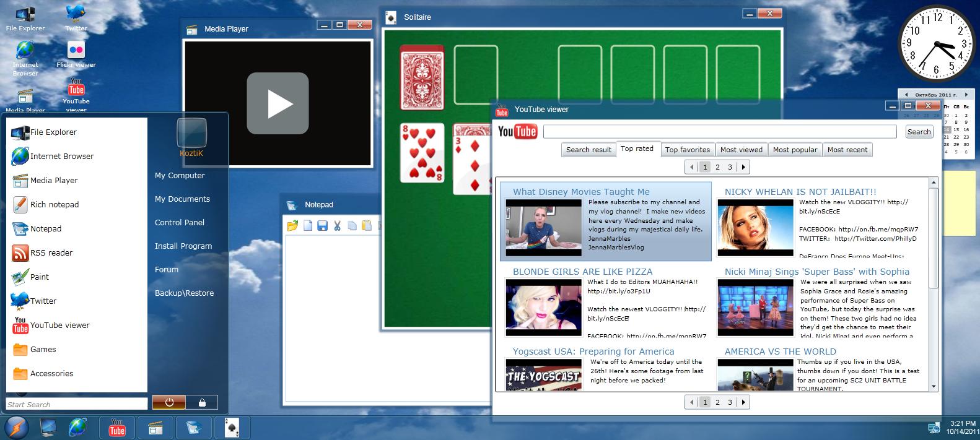Screen dimensions: 980x440
Task: Open the Games folder in start menu
Action: tap(77, 349)
